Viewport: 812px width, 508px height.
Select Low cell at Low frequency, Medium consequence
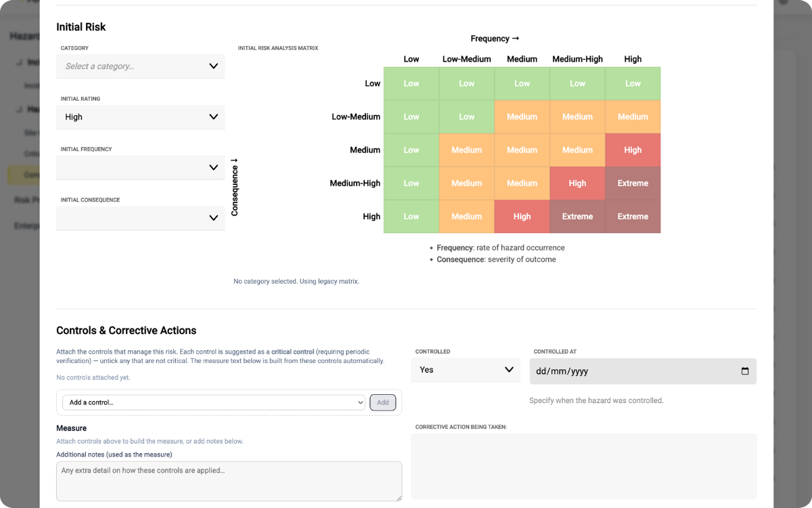click(411, 150)
